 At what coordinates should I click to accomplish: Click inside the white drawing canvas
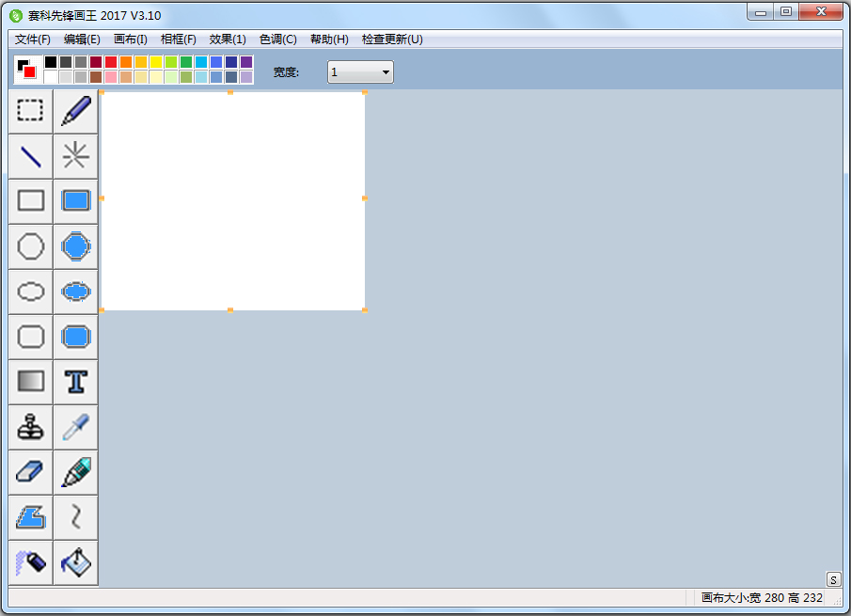(233, 201)
